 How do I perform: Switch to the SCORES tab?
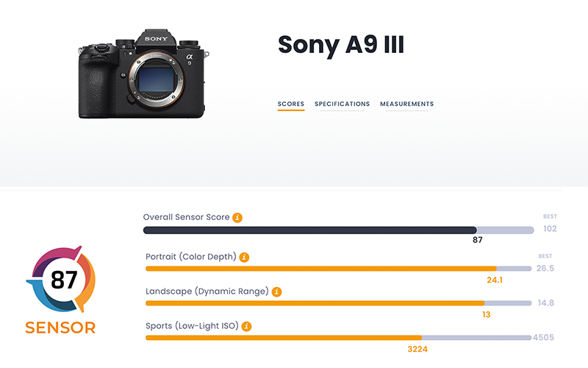coord(291,105)
